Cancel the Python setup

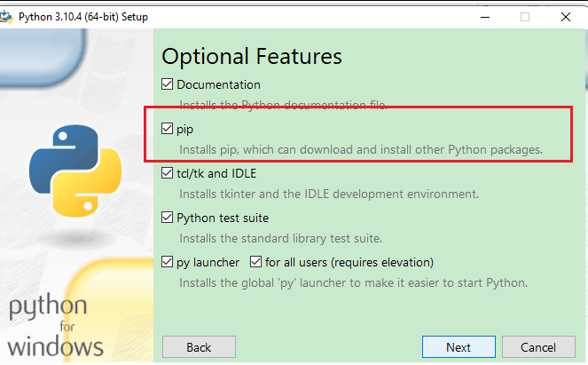538,347
